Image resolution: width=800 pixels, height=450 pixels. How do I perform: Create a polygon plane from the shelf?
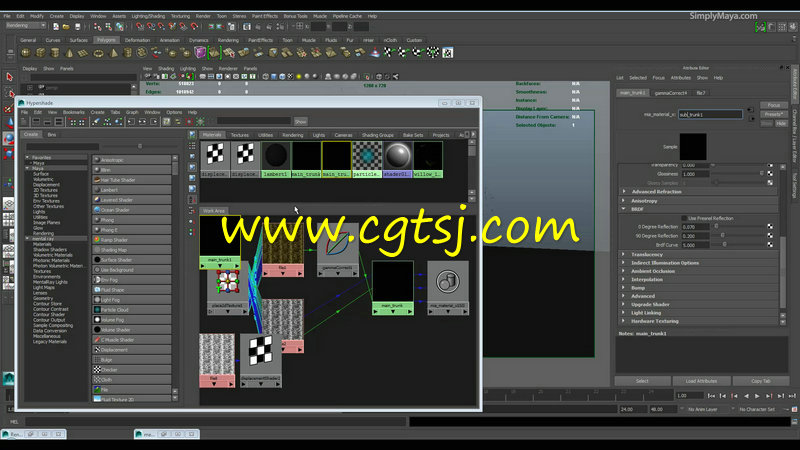coord(84,53)
